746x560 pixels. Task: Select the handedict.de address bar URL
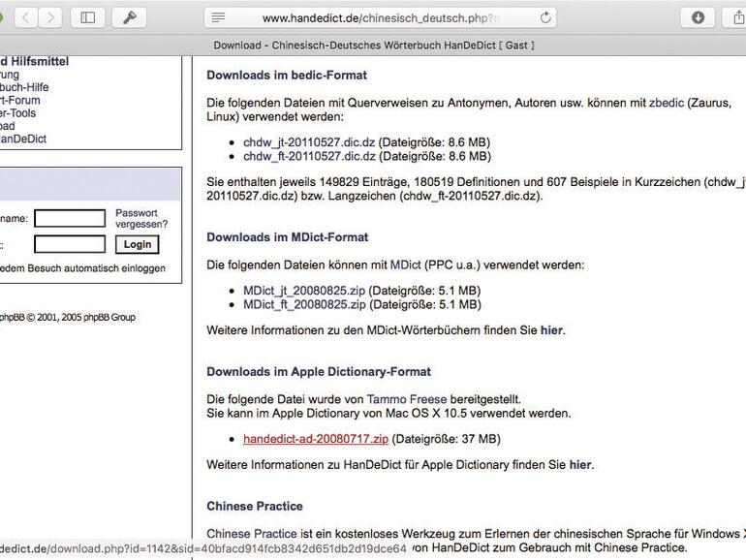point(380,18)
